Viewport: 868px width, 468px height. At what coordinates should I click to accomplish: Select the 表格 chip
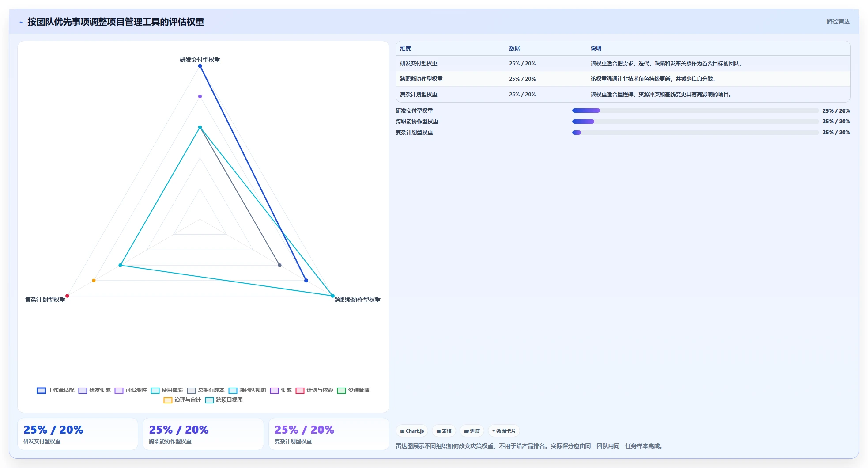click(444, 431)
